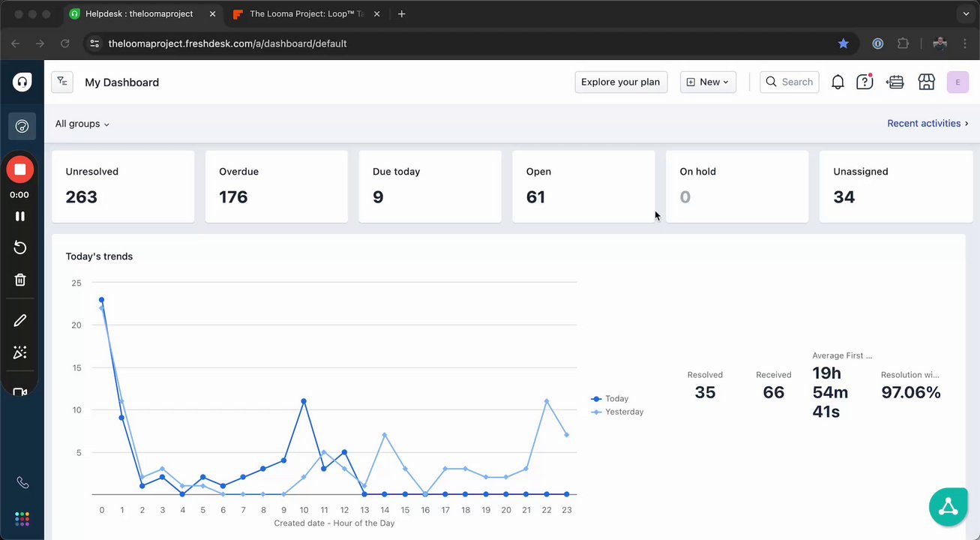Open the phone dialer in the sidebar

click(x=22, y=483)
